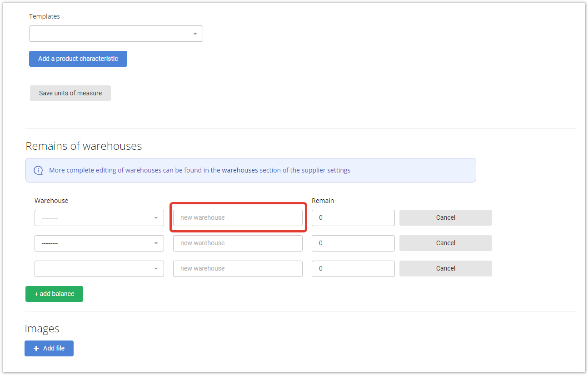Image resolution: width=588 pixels, height=375 pixels.
Task: Click Save units of measure button
Action: click(70, 93)
